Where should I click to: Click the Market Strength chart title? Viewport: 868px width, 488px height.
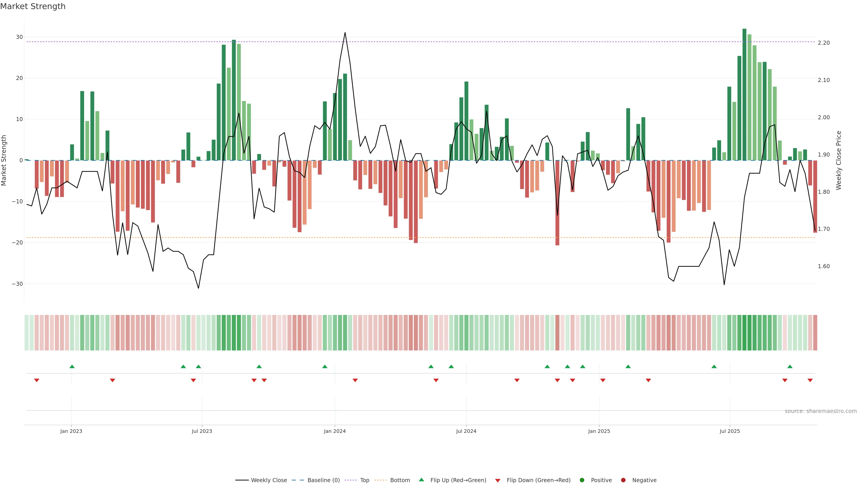33,6
